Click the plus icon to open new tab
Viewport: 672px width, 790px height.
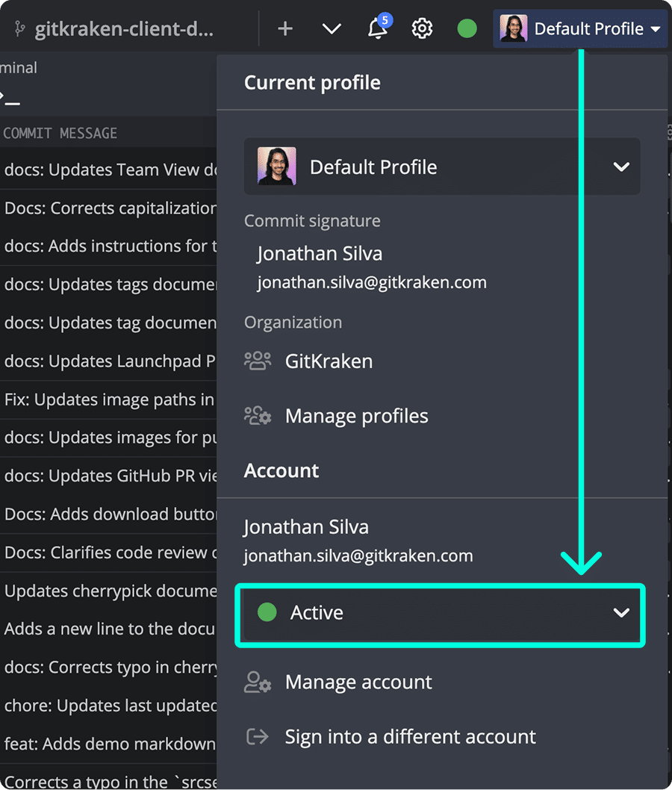pos(284,28)
